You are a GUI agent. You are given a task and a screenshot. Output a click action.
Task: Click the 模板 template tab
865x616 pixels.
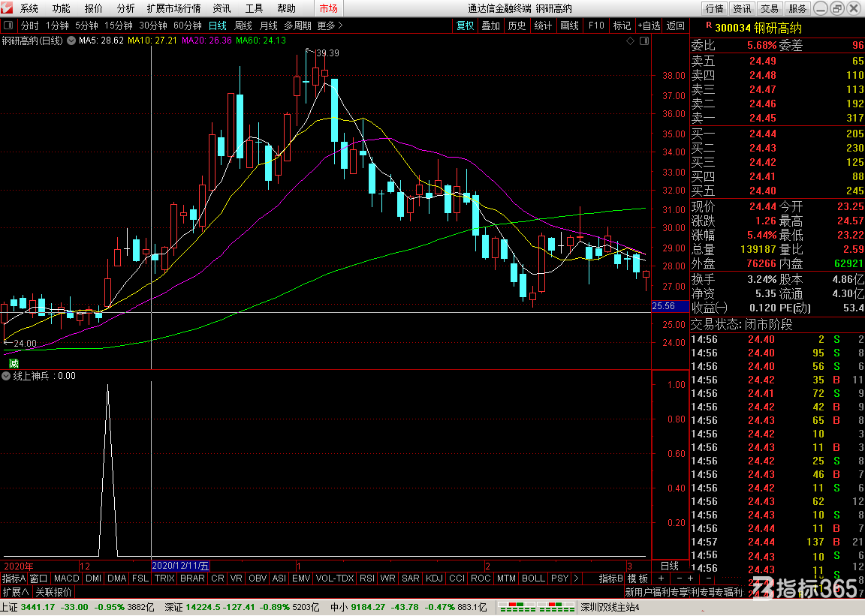coord(637,578)
